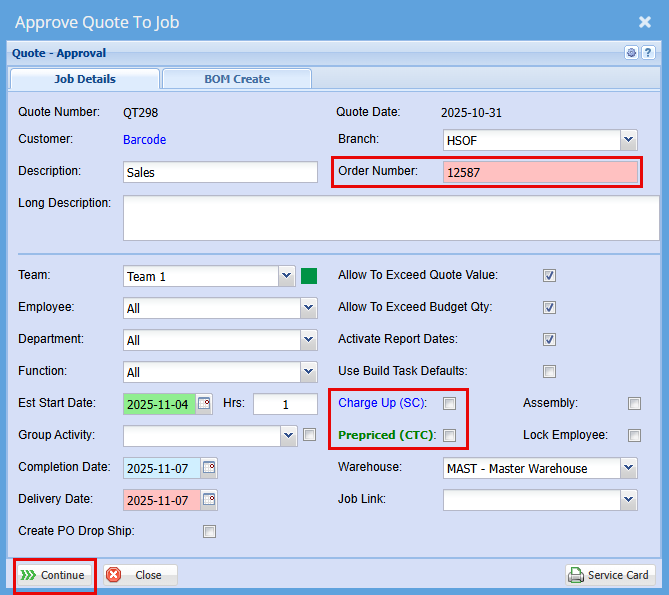Tick the Create PO Drop Ship checkbox
Screen dimensions: 669x595
pyautogui.click(x=209, y=532)
